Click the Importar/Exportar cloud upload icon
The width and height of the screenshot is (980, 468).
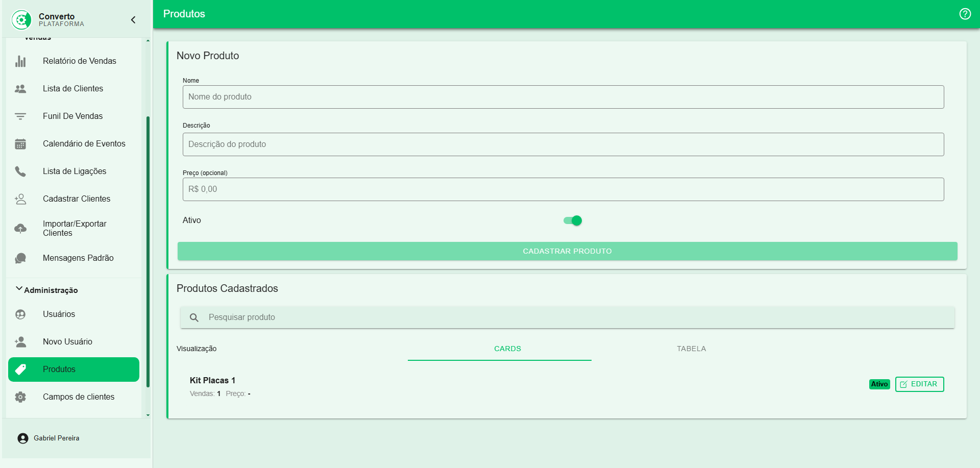[20, 229]
